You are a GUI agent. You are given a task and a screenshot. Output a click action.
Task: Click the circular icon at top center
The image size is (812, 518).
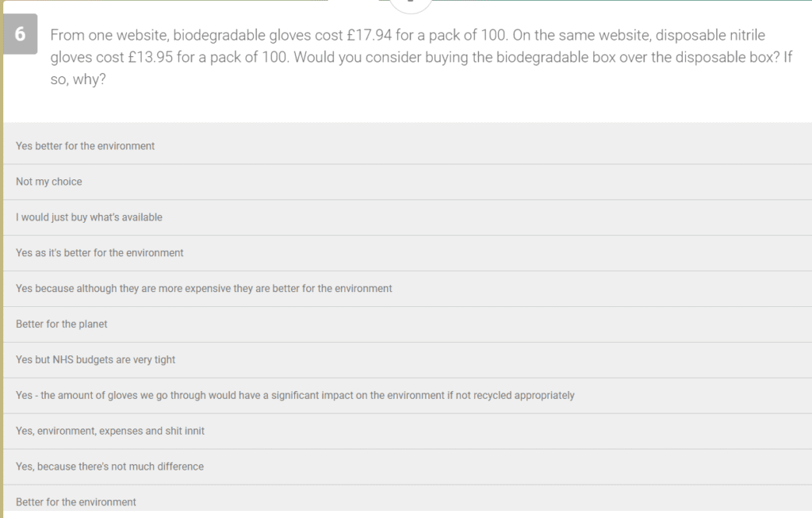410,6
